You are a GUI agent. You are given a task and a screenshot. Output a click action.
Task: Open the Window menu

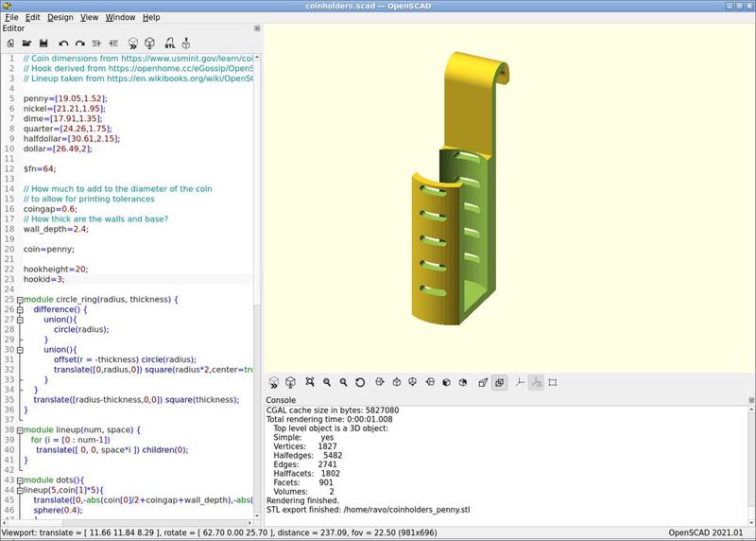pyautogui.click(x=121, y=17)
